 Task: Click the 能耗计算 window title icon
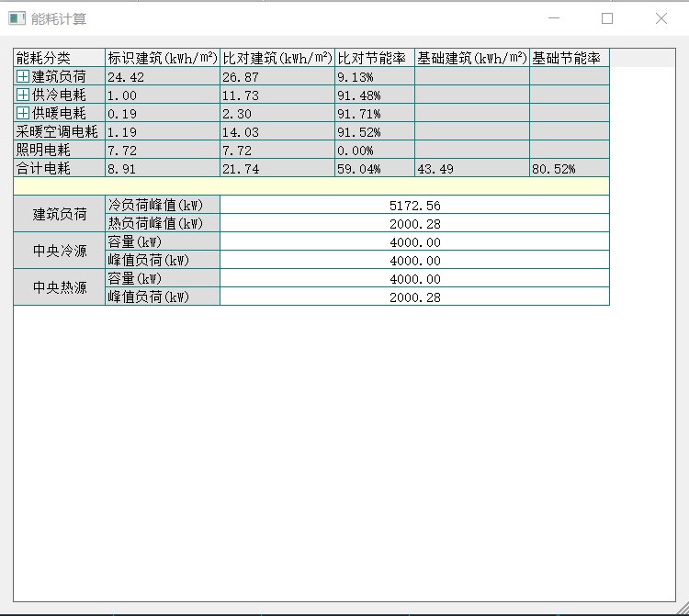pyautogui.click(x=17, y=18)
